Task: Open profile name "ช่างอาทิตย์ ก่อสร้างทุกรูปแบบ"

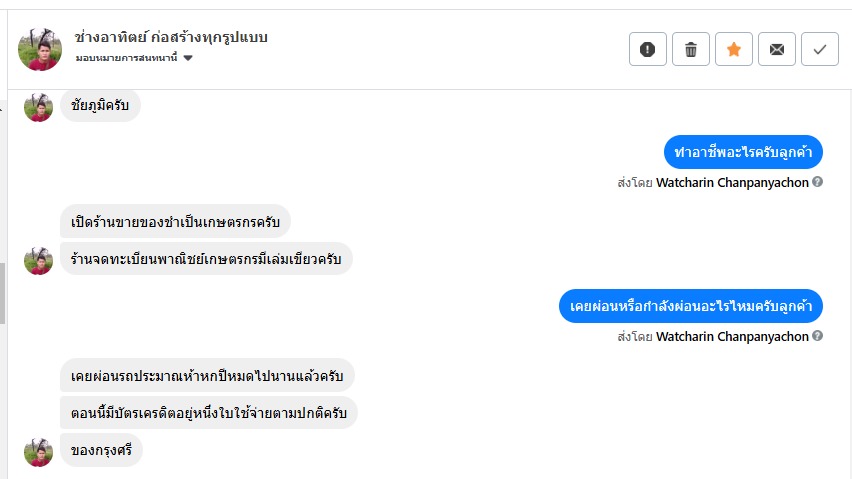Action: click(171, 37)
